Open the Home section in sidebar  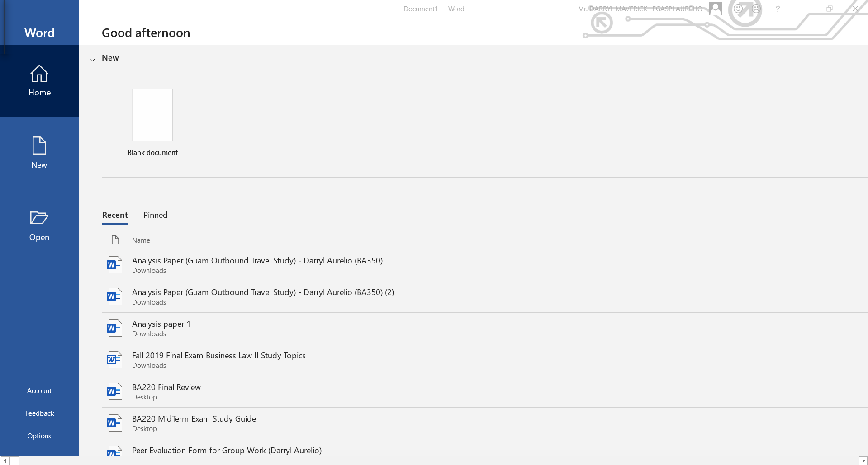[x=39, y=81]
